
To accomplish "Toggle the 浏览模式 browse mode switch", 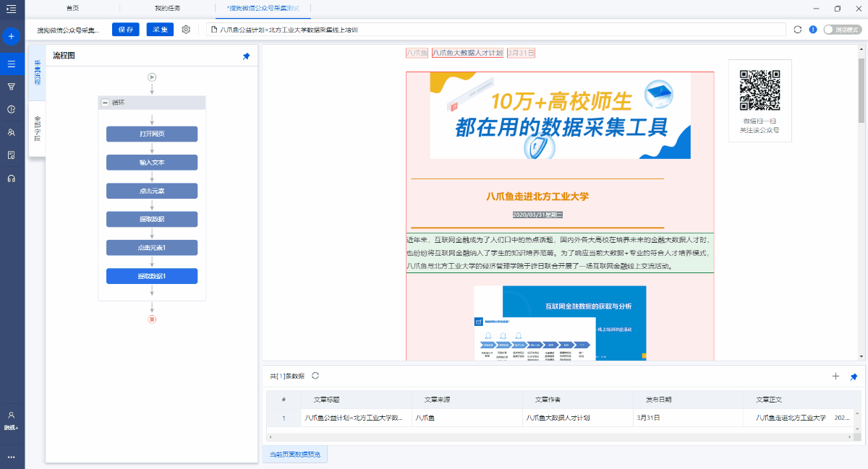I will pyautogui.click(x=842, y=30).
